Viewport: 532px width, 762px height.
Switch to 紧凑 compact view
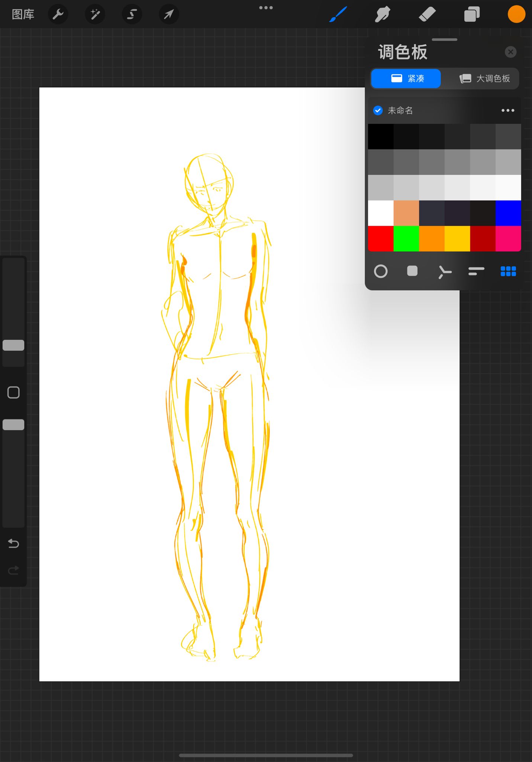pos(406,79)
